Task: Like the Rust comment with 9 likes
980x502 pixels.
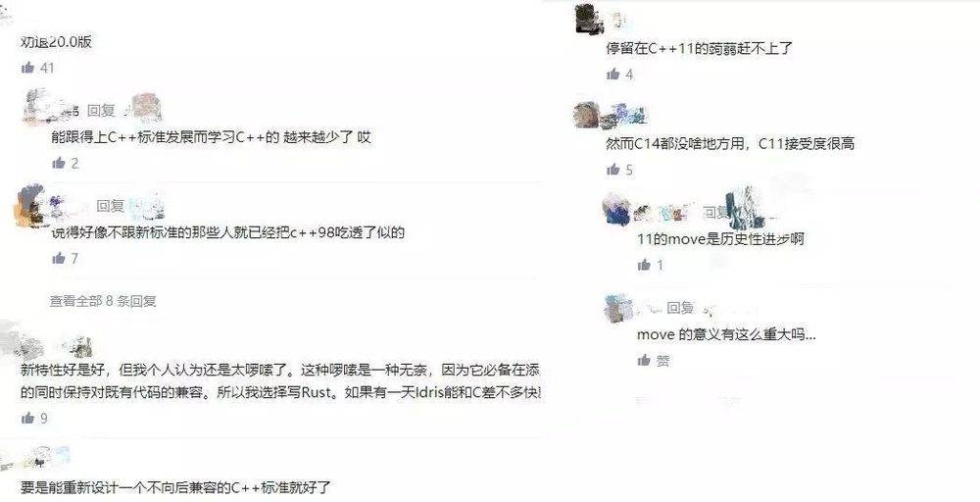Action: point(27,418)
